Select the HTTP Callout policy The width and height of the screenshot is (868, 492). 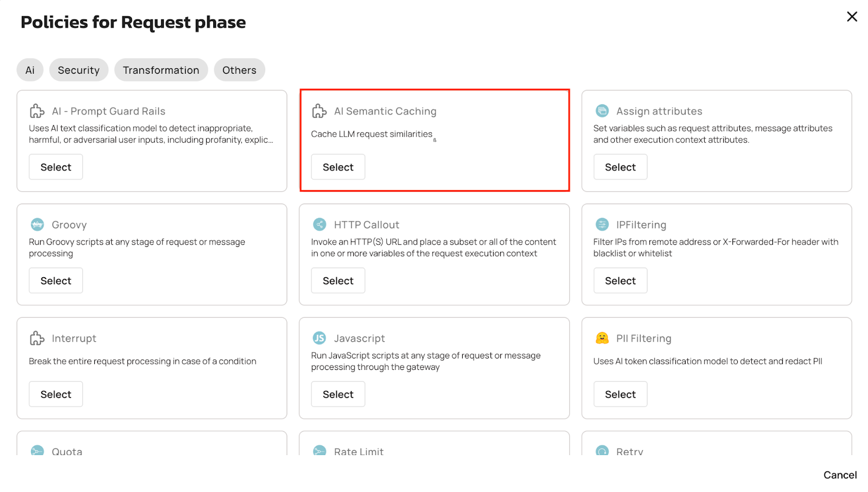(338, 280)
